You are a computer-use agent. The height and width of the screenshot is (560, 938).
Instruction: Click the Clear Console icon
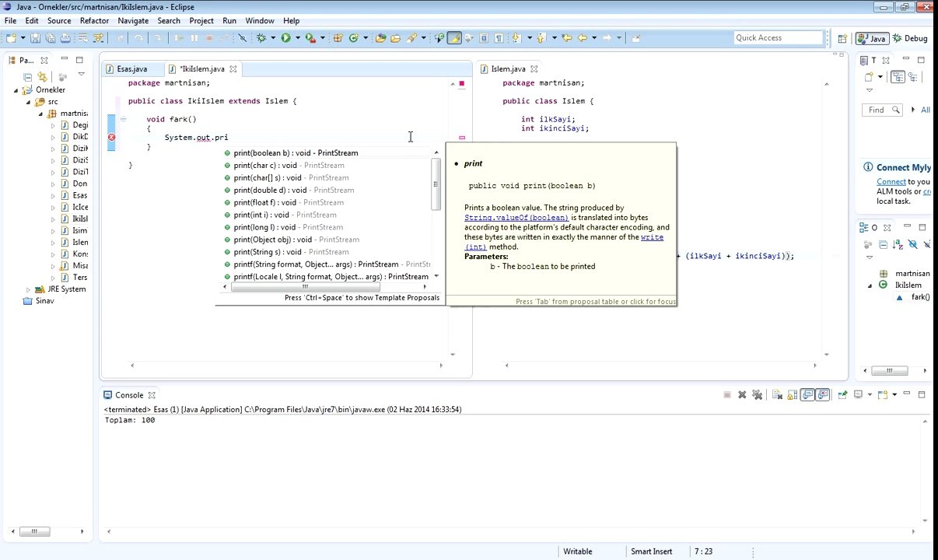pyautogui.click(x=777, y=395)
